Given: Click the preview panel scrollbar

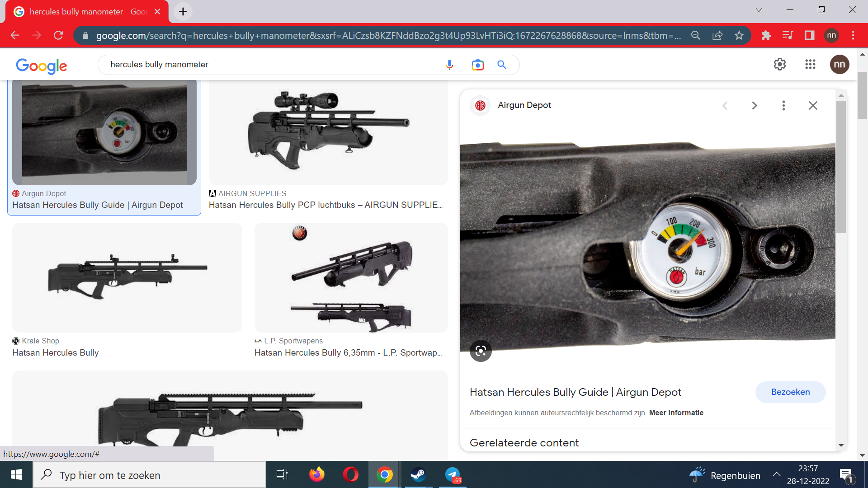Looking at the screenshot, I should click(841, 167).
